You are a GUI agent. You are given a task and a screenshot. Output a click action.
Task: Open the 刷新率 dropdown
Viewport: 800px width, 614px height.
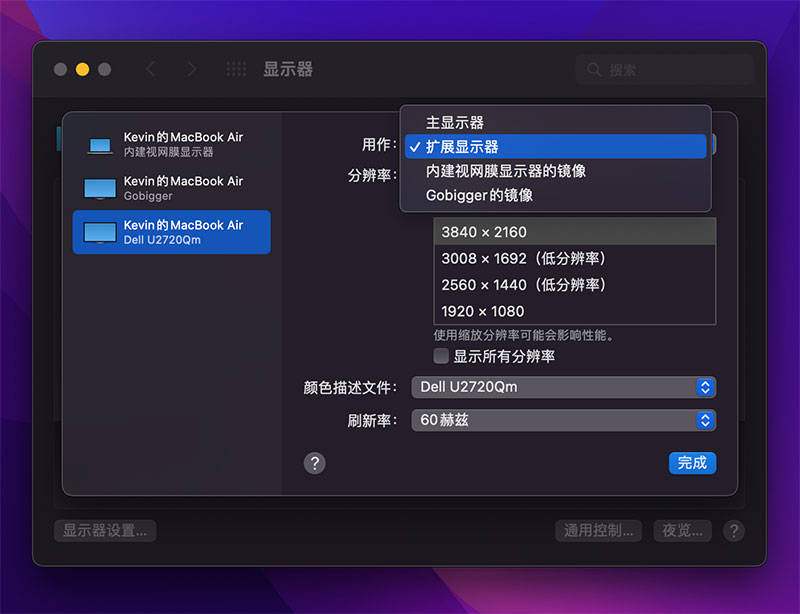coord(563,420)
